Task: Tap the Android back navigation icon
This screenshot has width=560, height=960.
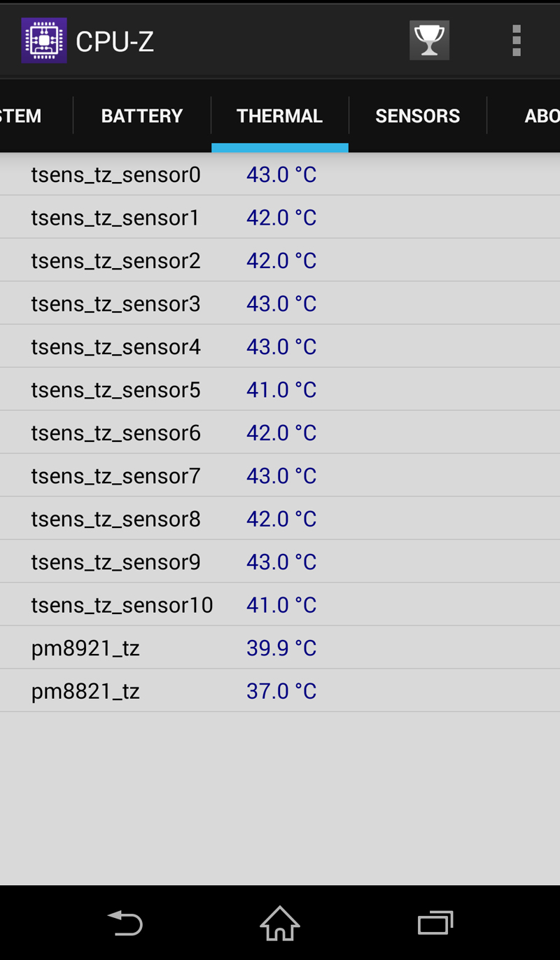Action: [125, 923]
